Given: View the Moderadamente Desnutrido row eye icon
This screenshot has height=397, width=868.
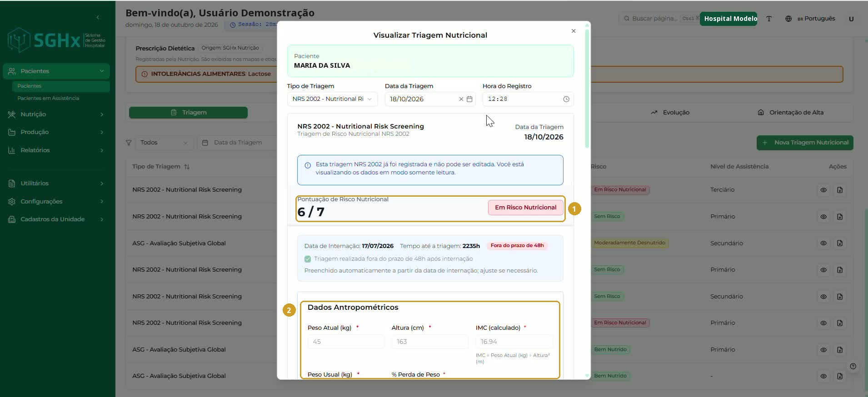Looking at the screenshot, I should pos(823,243).
